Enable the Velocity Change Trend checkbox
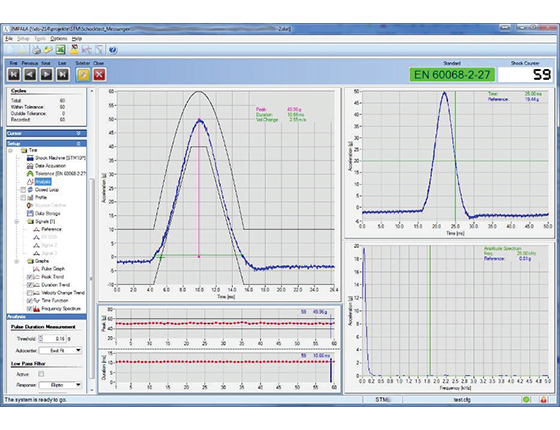The image size is (560, 430). pyautogui.click(x=30, y=293)
